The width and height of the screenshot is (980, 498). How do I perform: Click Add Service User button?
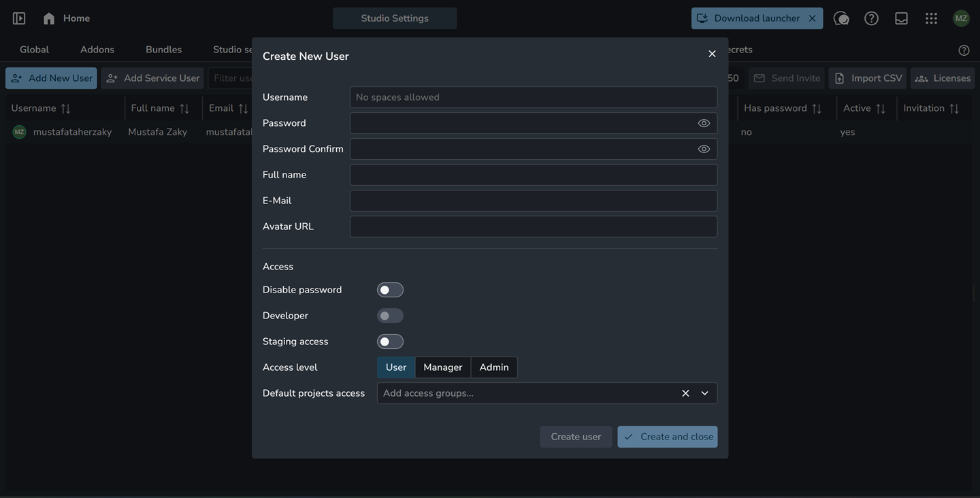(x=152, y=78)
